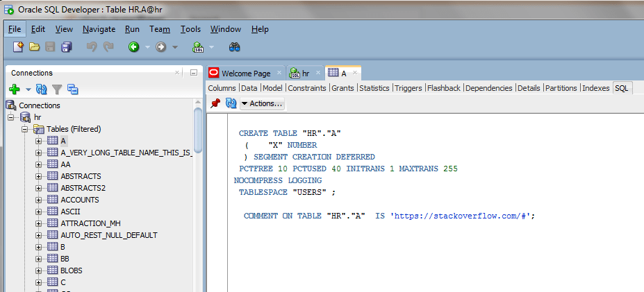
Task: Open the File menu
Action: pos(15,29)
